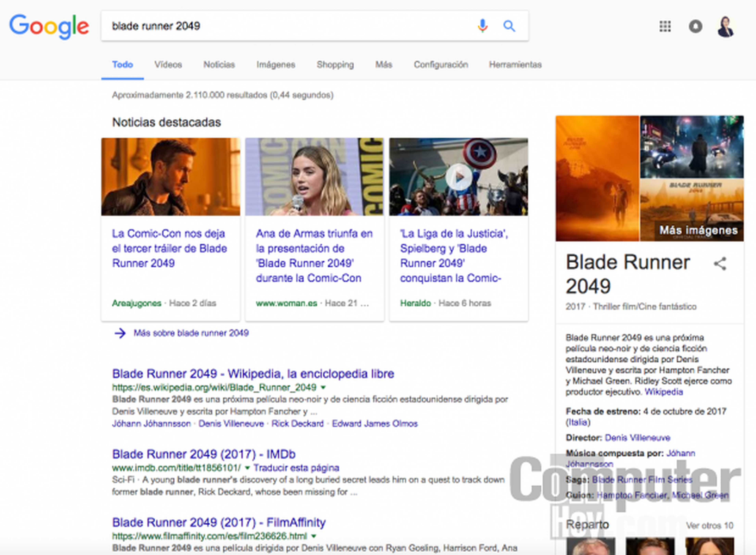
Task: Click the Heraldo source label
Action: point(415,303)
